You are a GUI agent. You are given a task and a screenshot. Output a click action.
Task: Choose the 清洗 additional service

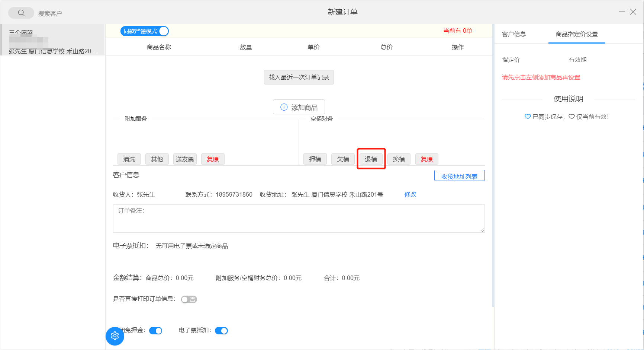click(129, 159)
